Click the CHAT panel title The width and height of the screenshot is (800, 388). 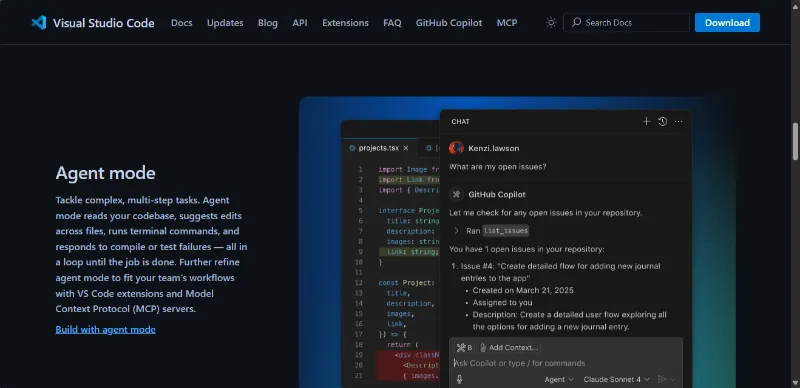point(461,122)
